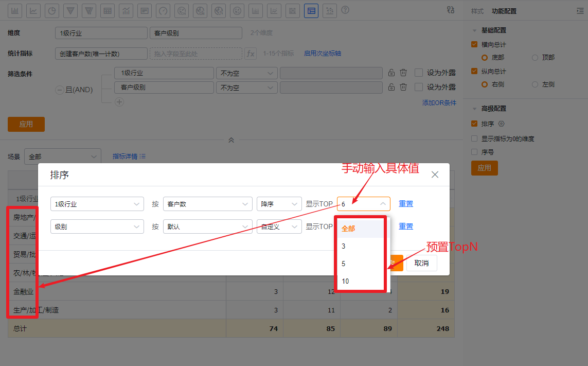Open the 默认 sort-by dropdown
588x366 pixels.
208,226
